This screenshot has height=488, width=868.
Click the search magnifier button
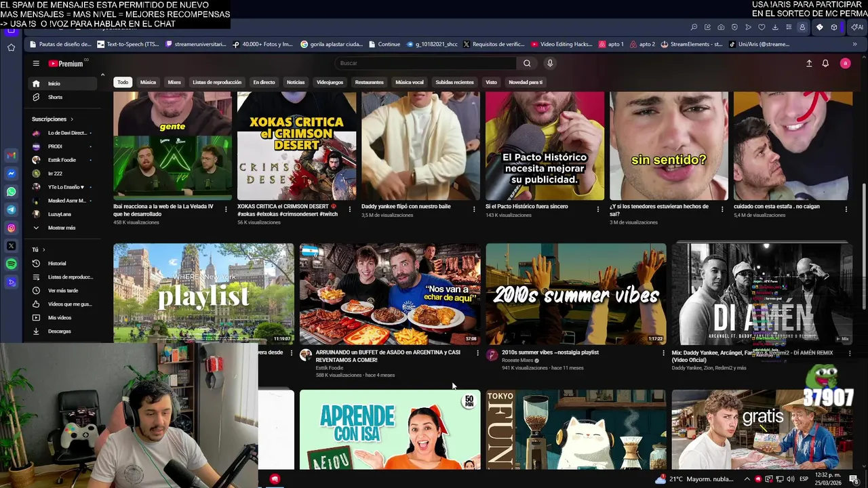527,63
